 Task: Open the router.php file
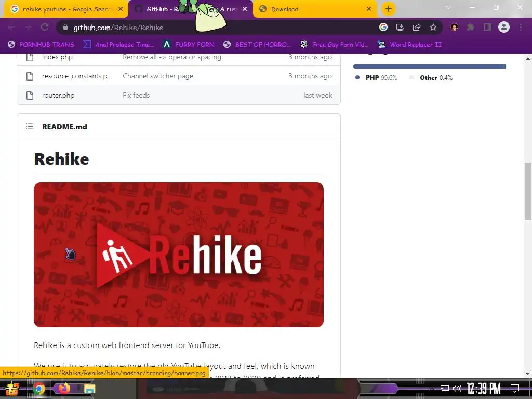[58, 96]
